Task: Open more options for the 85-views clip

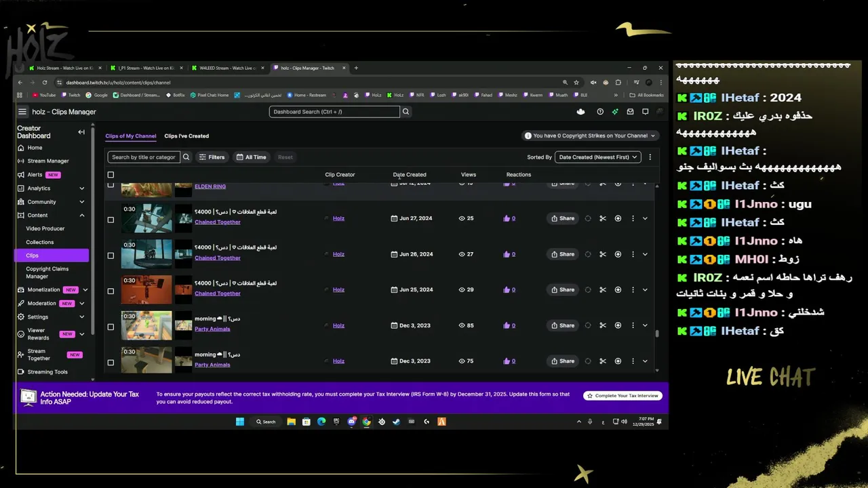Action: point(633,325)
